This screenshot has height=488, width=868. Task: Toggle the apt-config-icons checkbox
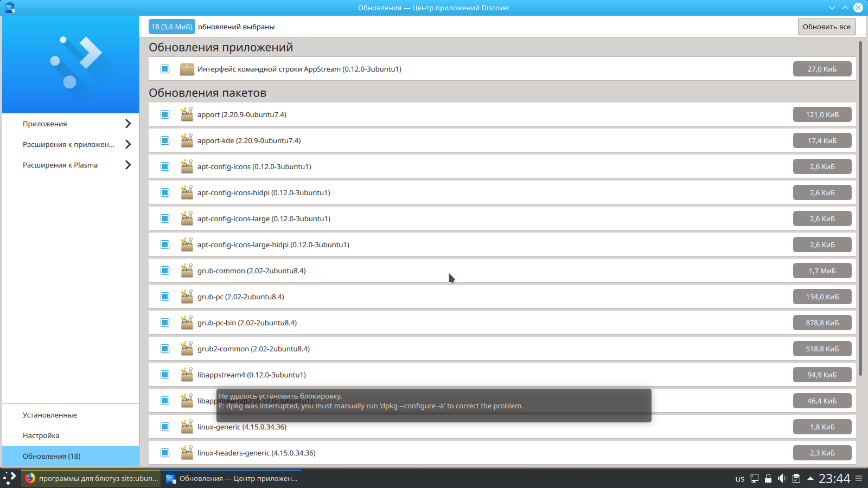[x=165, y=166]
